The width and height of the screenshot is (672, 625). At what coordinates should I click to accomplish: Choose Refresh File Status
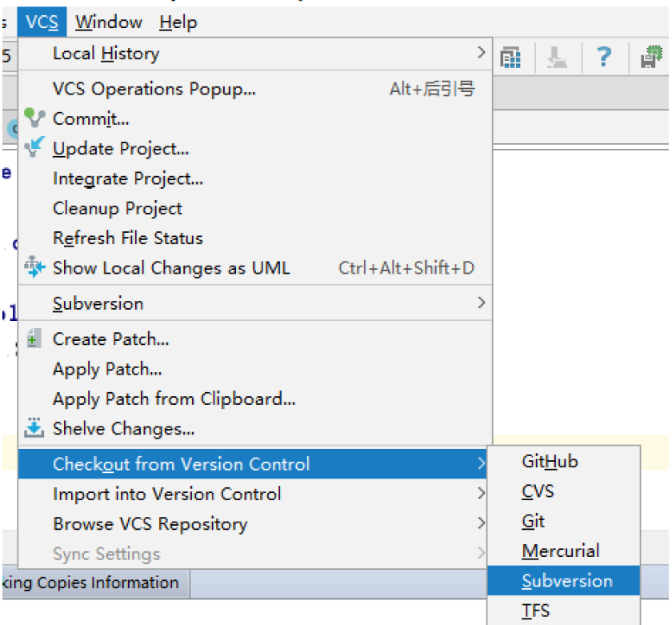(255, 238)
